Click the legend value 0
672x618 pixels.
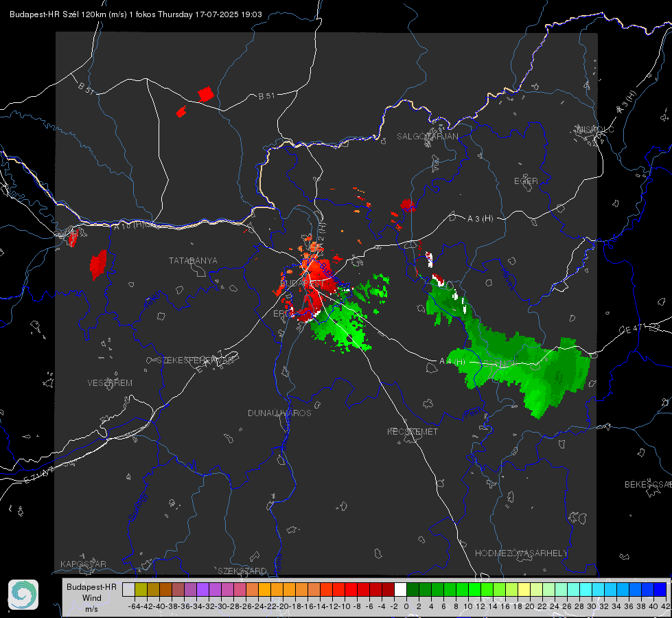click(x=406, y=606)
